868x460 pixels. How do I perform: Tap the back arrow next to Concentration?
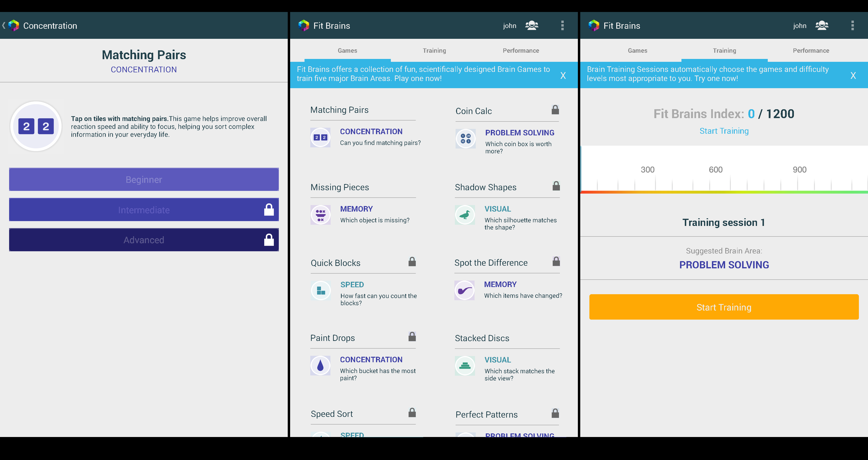4,26
